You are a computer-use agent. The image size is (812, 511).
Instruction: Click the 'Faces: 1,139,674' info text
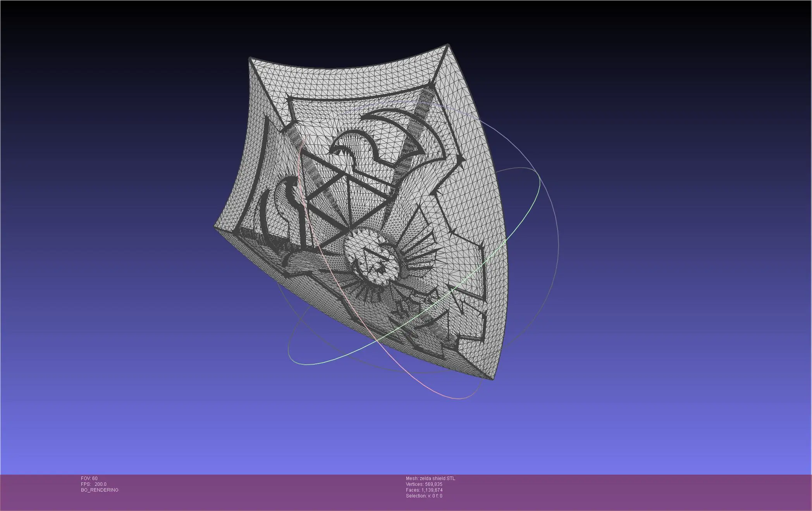tap(424, 490)
